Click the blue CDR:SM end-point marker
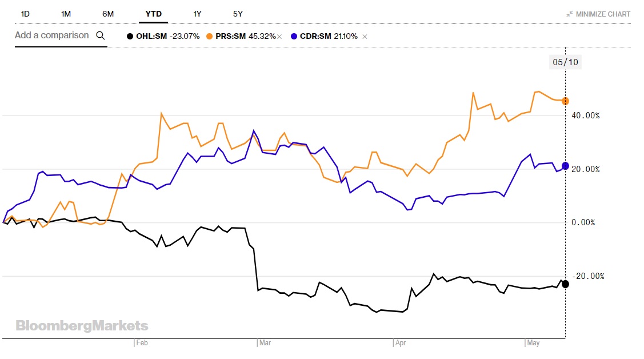Viewport: 644px width, 359px height. click(565, 166)
